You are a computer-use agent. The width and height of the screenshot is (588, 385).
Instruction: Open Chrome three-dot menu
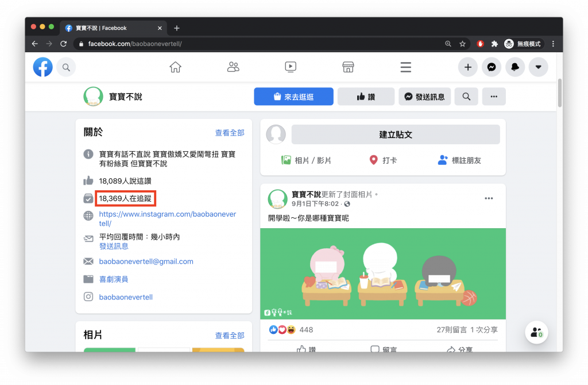click(x=553, y=44)
